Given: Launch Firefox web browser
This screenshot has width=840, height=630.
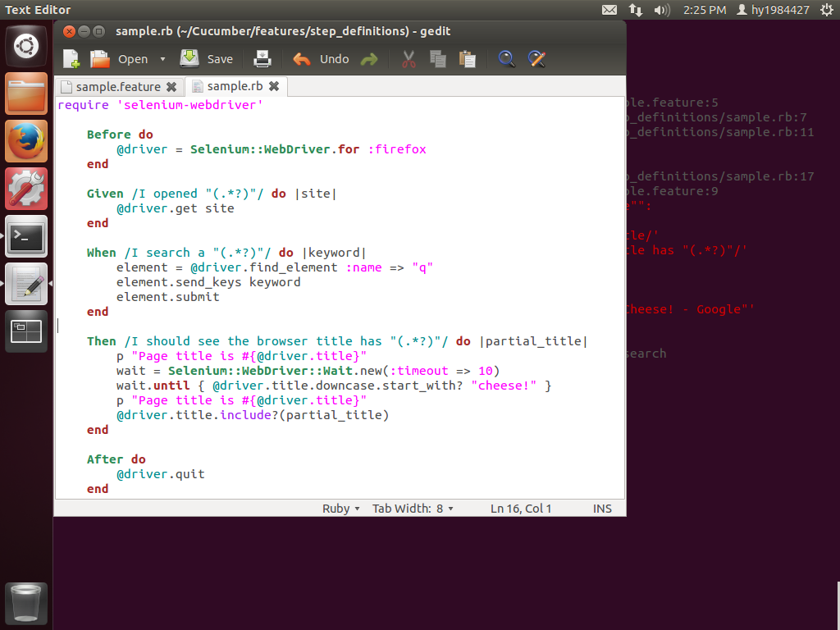Looking at the screenshot, I should coord(26,141).
